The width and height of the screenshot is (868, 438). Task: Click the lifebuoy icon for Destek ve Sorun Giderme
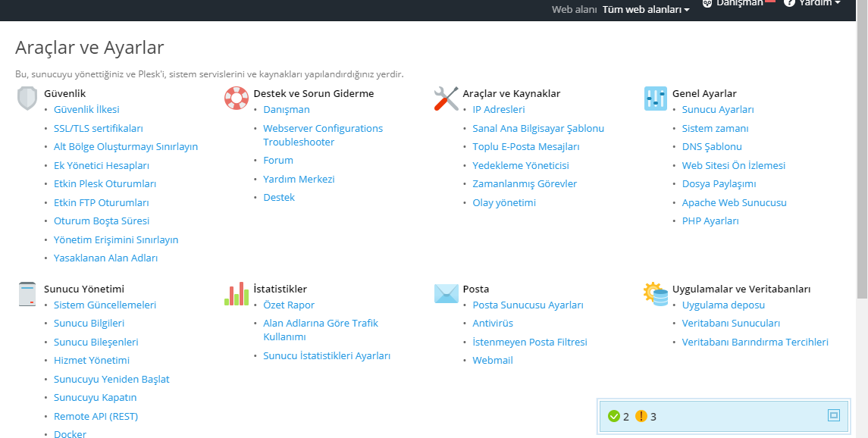coord(237,99)
